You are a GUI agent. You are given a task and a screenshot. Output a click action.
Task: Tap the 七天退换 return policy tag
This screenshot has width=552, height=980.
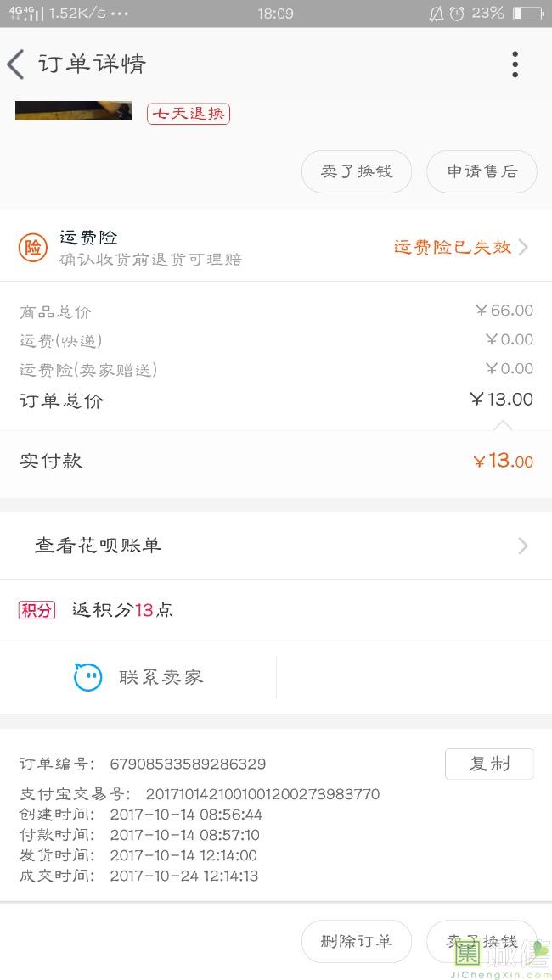[189, 113]
